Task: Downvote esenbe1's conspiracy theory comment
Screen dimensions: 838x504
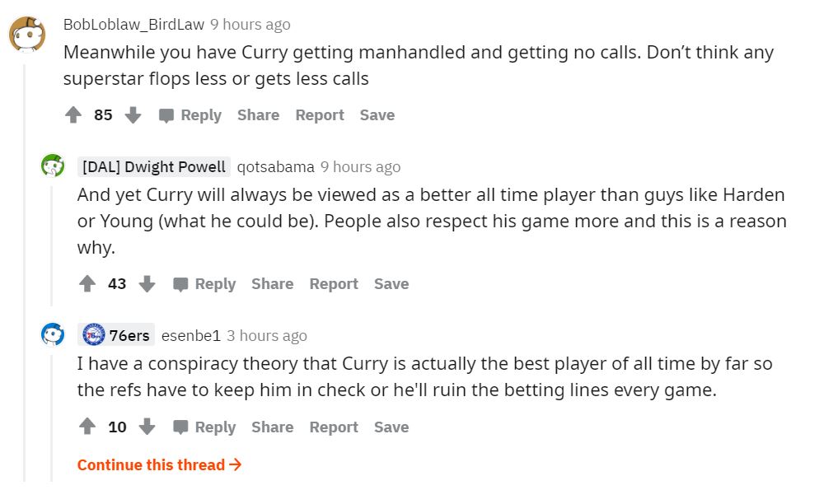Action: [147, 427]
